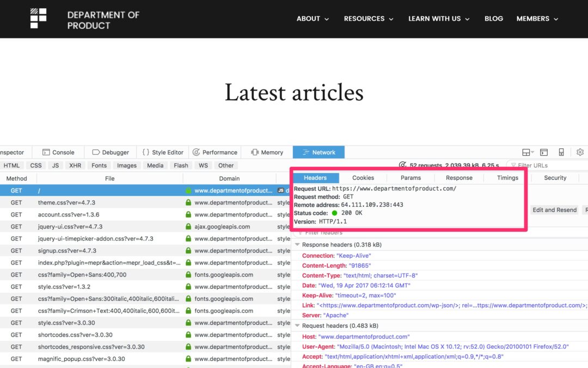Select the theme.css?ver=4.7.3 request row
Screen dimensions: 588x368
(x=145, y=202)
